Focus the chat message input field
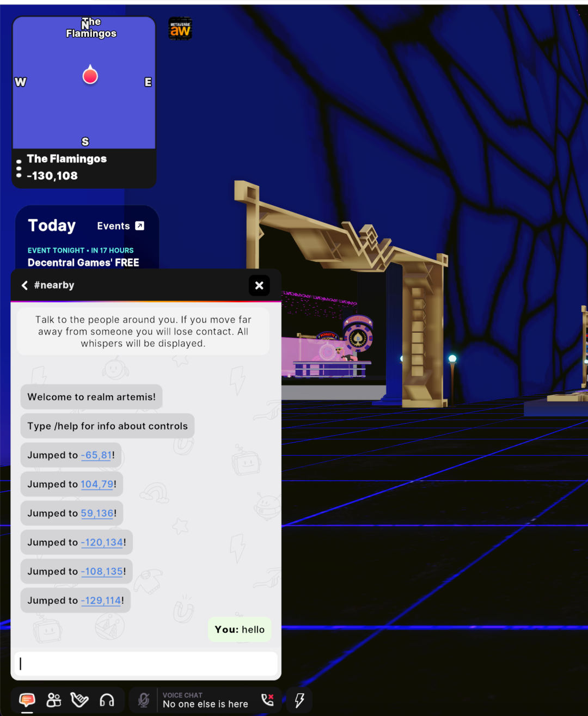Viewport: 588px width, 716px height. point(146,664)
